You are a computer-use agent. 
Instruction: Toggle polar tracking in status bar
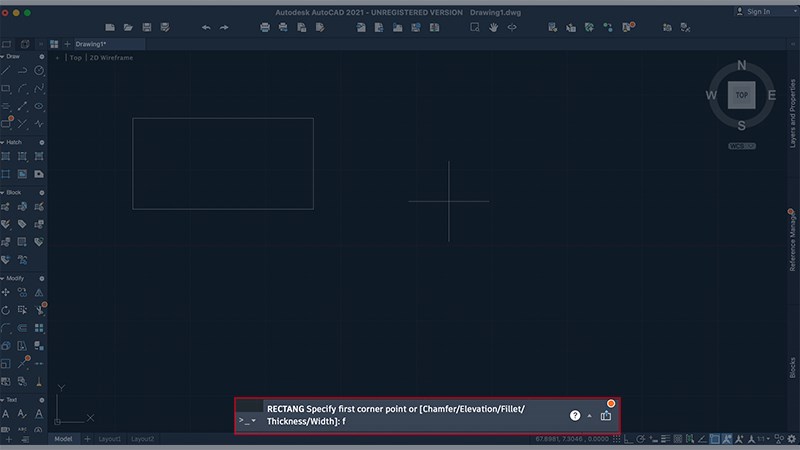point(641,439)
